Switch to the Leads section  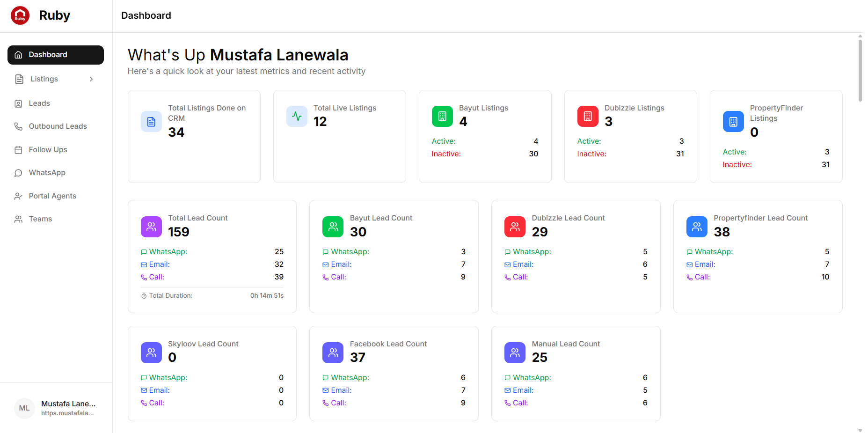point(39,103)
